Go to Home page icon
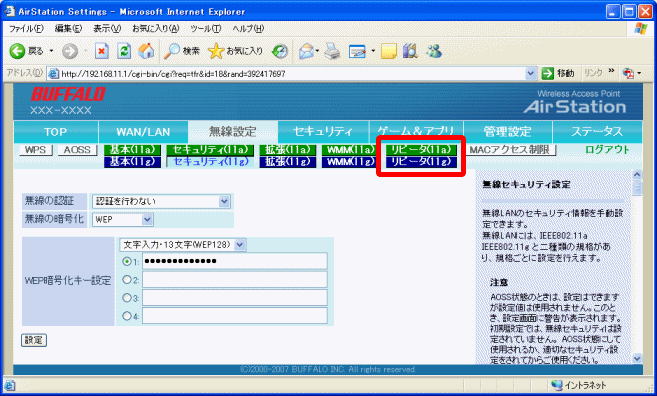The image size is (657, 396). pyautogui.click(x=146, y=51)
